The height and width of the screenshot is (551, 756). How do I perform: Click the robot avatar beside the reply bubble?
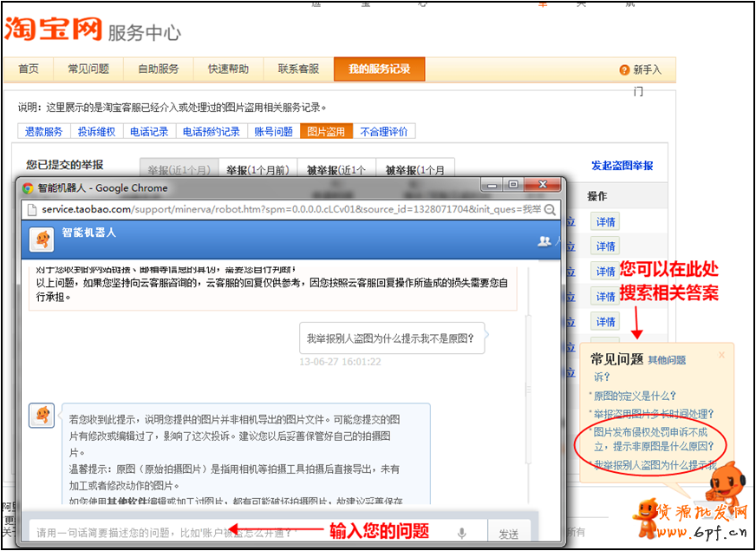[42, 416]
